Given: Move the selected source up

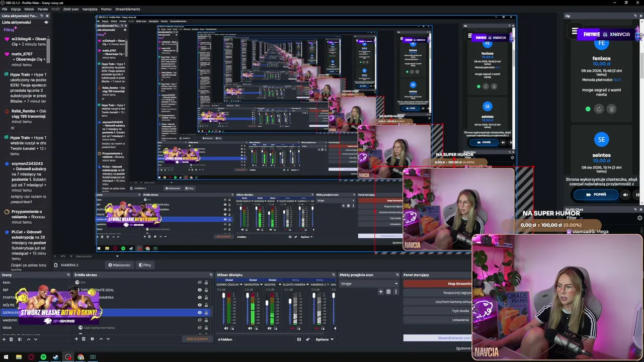Looking at the screenshot, I should [101, 339].
